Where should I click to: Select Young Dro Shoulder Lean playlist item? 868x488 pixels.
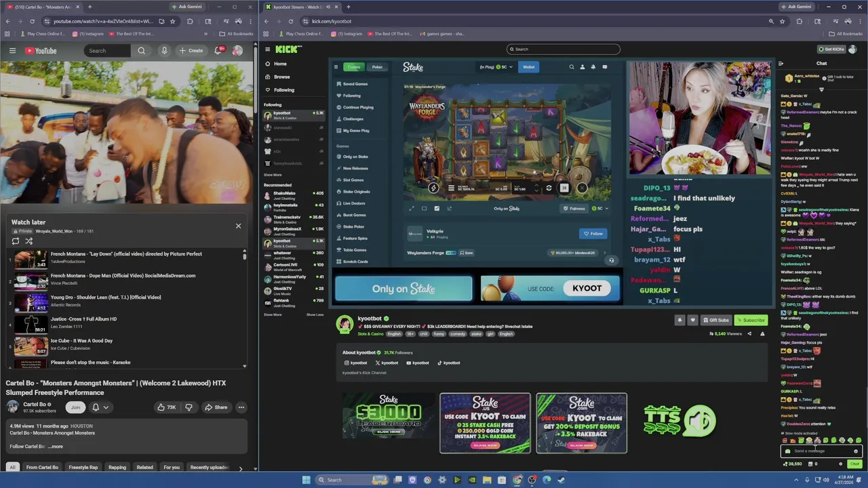125,302
